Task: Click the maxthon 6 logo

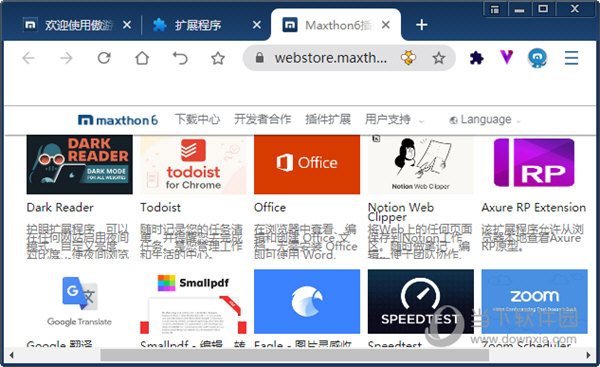Action: (x=117, y=120)
